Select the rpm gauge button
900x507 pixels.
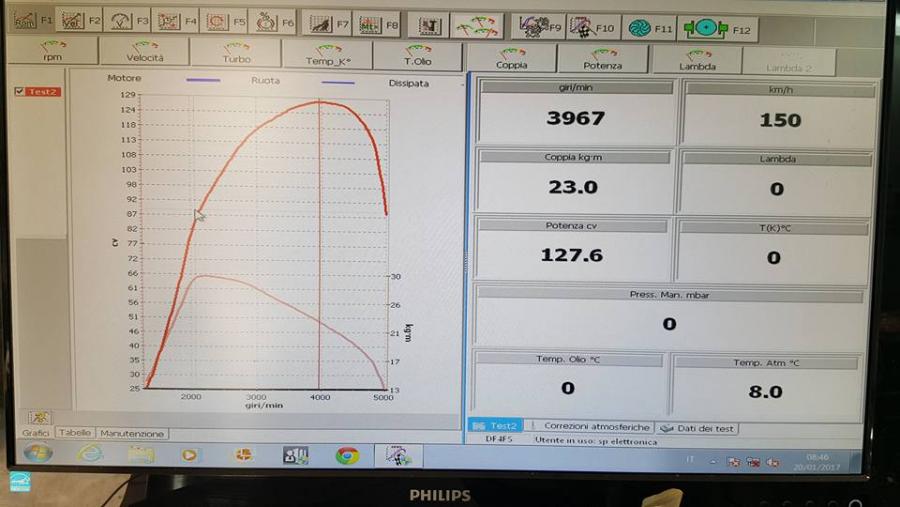pos(52,52)
